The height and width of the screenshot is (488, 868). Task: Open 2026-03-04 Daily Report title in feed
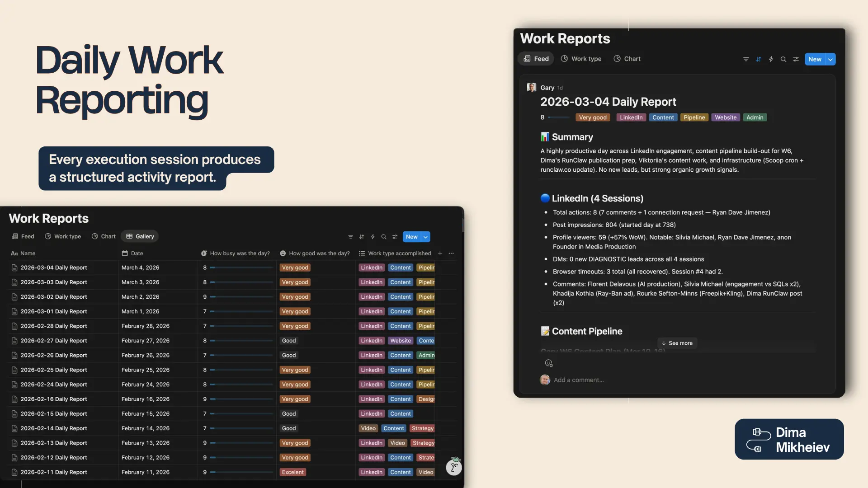point(608,102)
